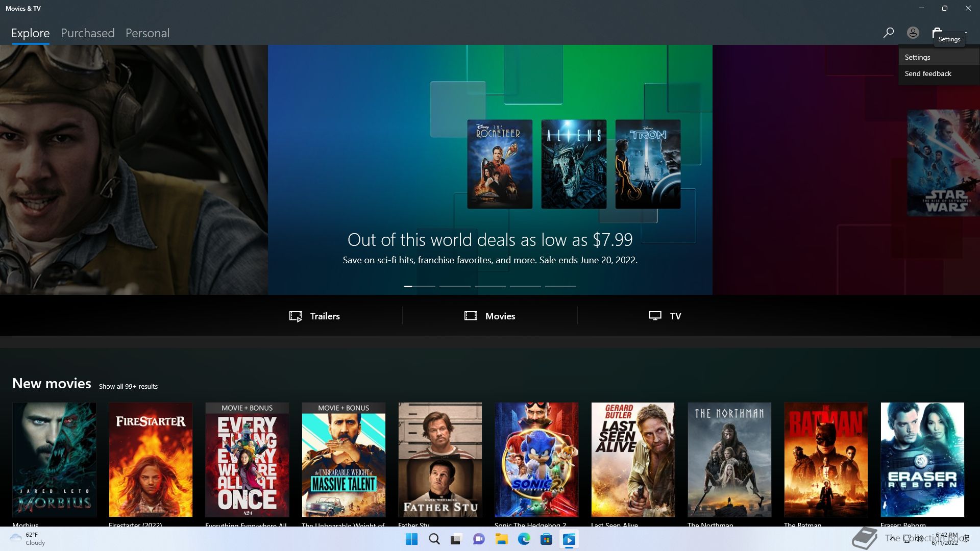
Task: Launch Teams Chat from the taskbar
Action: 479,539
